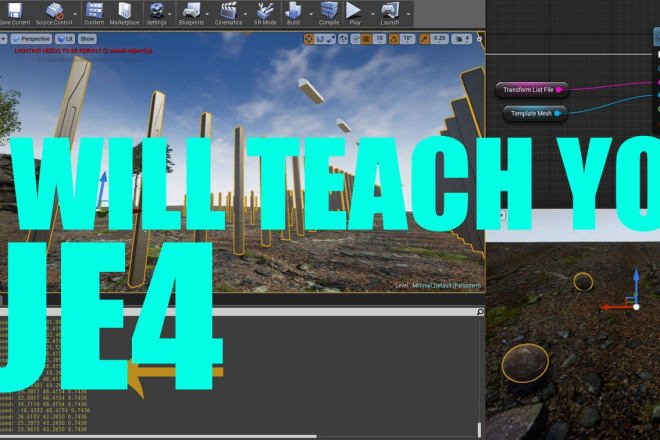Open rotation snap value 10°
Image resolution: width=660 pixels, height=440 pixels.
(x=407, y=39)
